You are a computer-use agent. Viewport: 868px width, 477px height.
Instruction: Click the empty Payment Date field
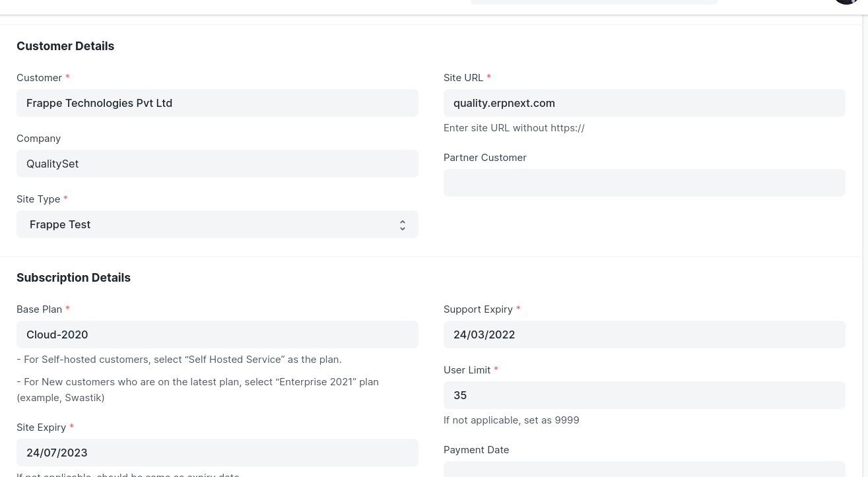click(644, 472)
